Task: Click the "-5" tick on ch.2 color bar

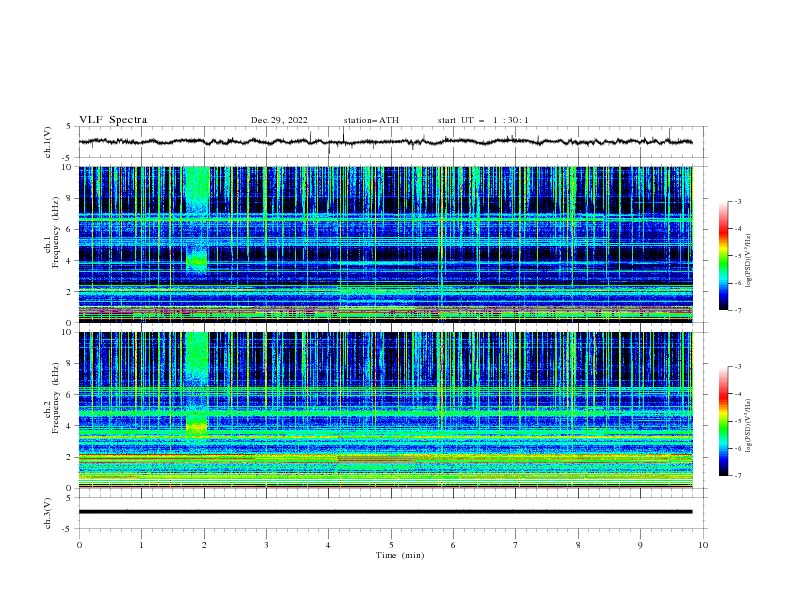Action: [x=738, y=421]
